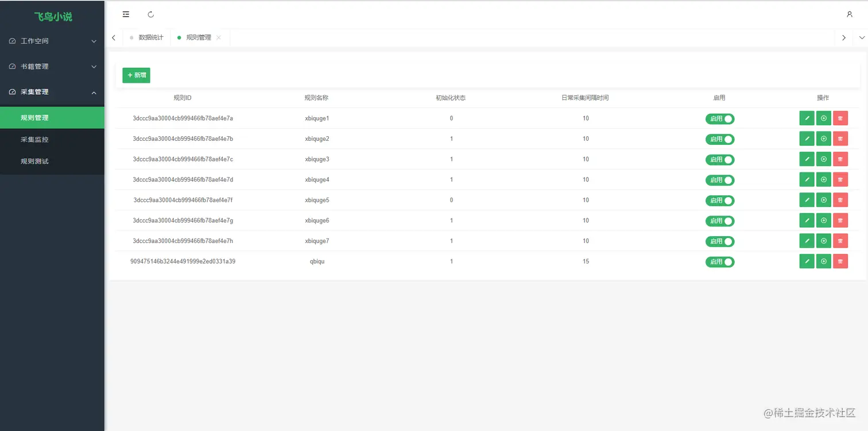Edit the xbiquge5 rule
The image size is (868, 431).
tap(807, 200)
